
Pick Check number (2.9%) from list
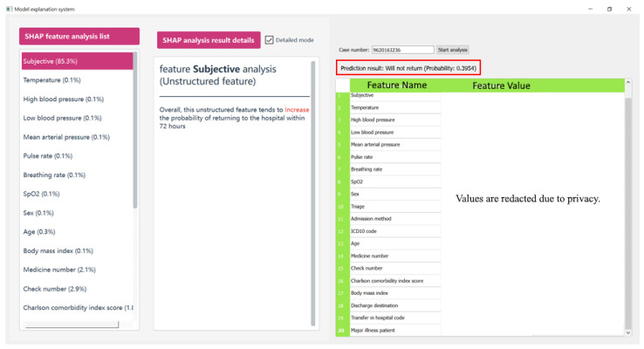[x=77, y=289]
